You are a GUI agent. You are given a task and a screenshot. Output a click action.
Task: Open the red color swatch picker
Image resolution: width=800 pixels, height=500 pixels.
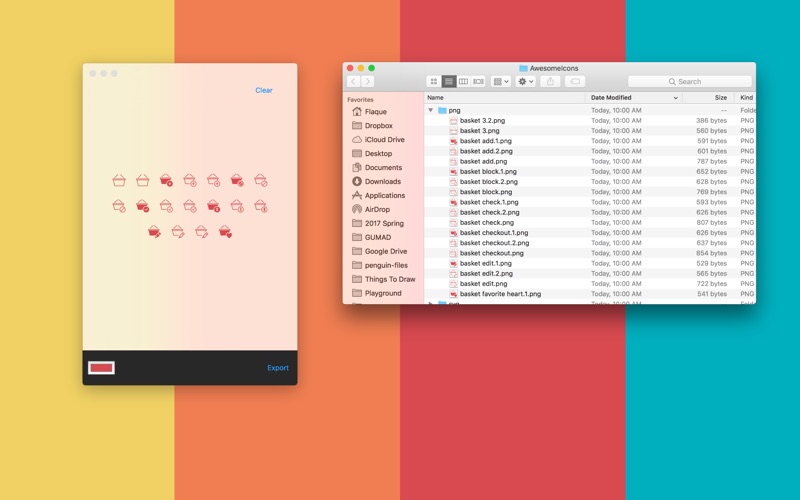[102, 368]
